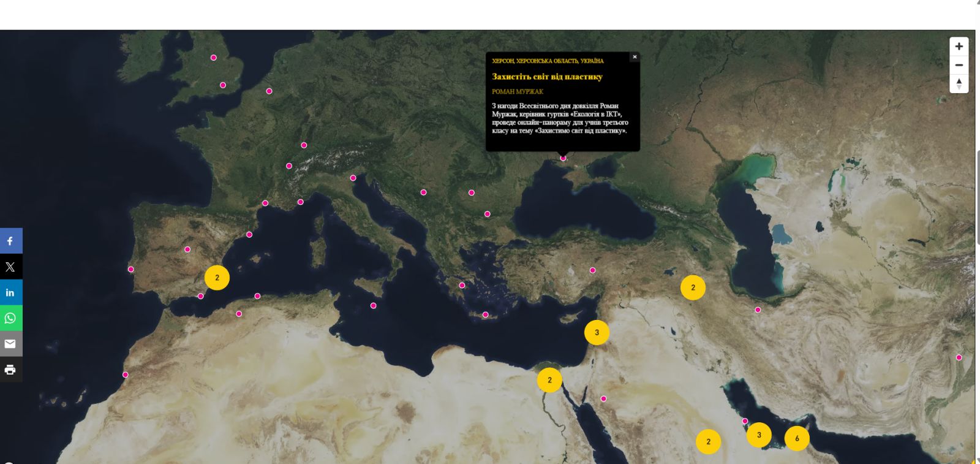Close the Kherson event popup
The width and height of the screenshot is (980, 464).
point(635,57)
